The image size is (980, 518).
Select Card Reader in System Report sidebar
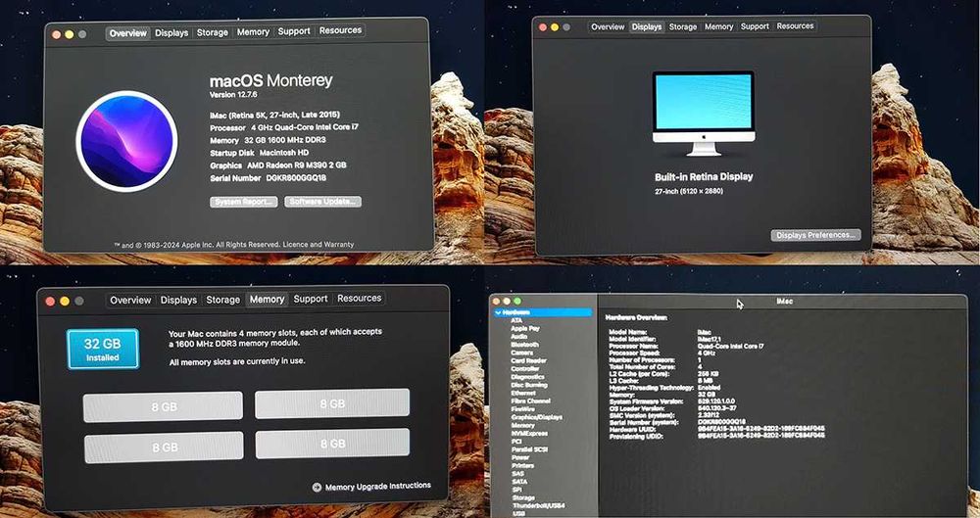[528, 360]
